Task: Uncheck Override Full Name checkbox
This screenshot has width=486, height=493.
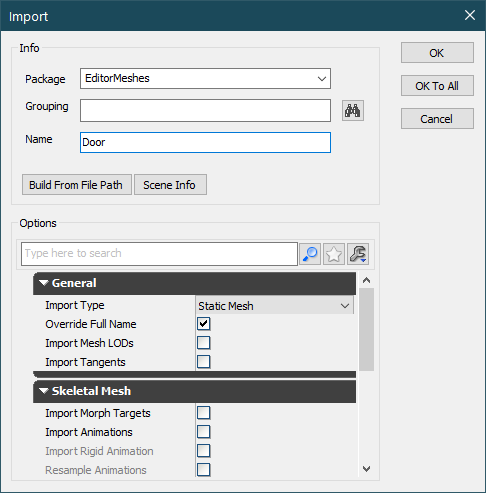Action: 203,324
